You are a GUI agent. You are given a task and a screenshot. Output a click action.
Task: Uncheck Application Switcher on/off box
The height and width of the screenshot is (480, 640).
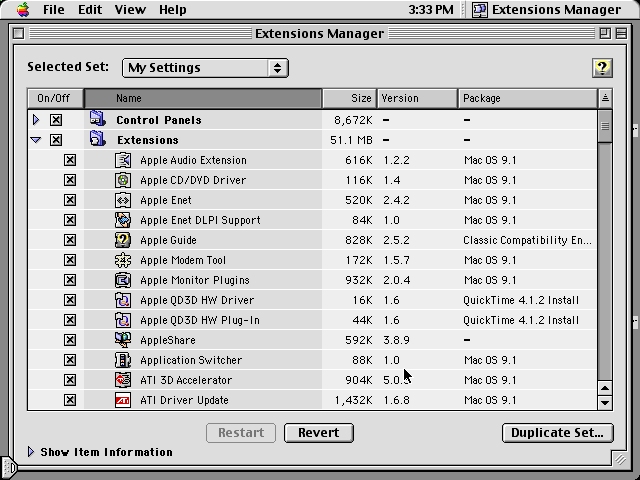tap(70, 360)
